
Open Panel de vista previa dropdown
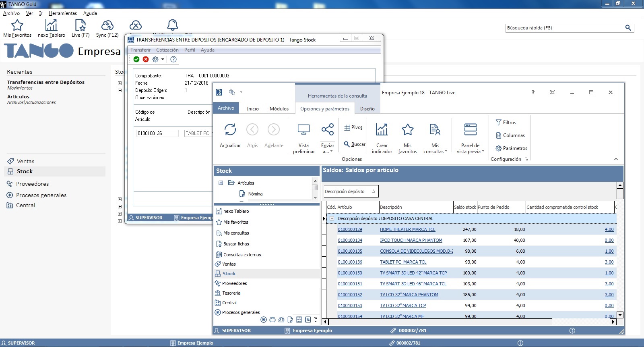pos(470,148)
